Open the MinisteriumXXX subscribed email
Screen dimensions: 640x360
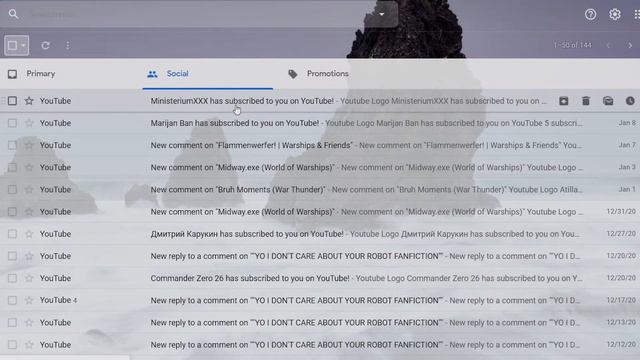[320, 101]
